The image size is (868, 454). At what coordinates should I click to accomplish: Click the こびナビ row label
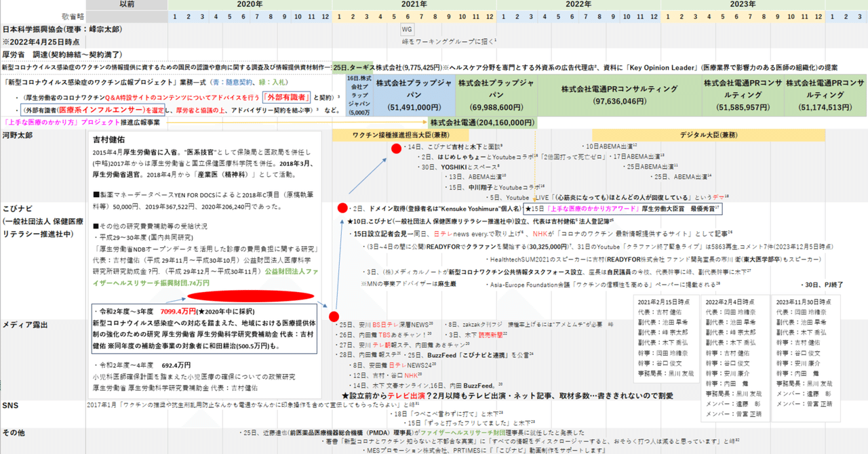pyautogui.click(x=18, y=208)
